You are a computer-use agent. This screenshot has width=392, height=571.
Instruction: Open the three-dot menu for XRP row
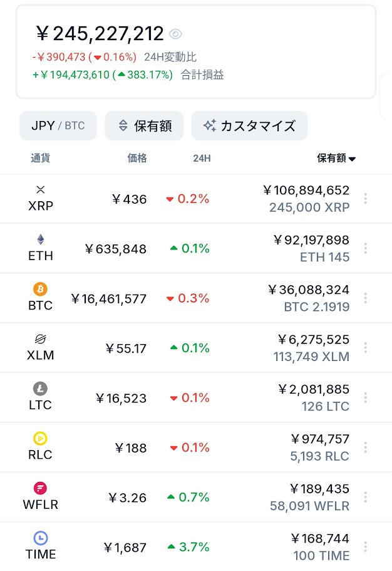click(x=366, y=199)
